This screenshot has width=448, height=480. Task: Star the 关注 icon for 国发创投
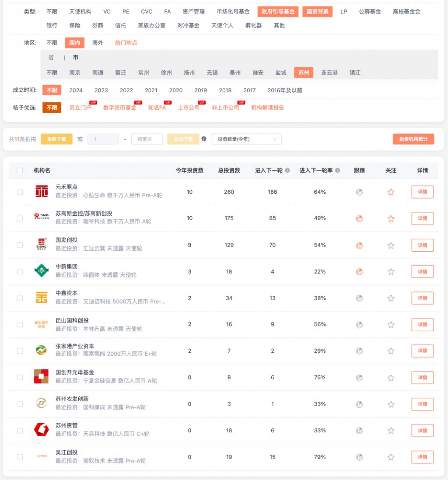click(391, 245)
